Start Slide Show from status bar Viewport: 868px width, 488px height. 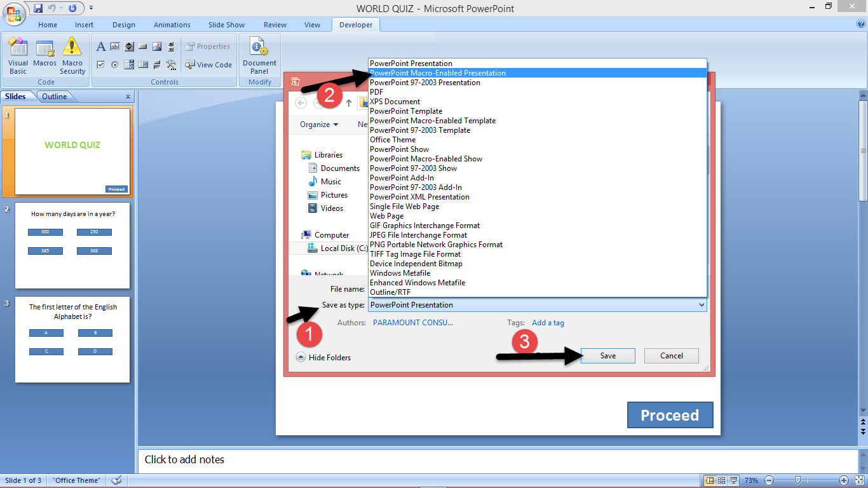click(x=734, y=480)
